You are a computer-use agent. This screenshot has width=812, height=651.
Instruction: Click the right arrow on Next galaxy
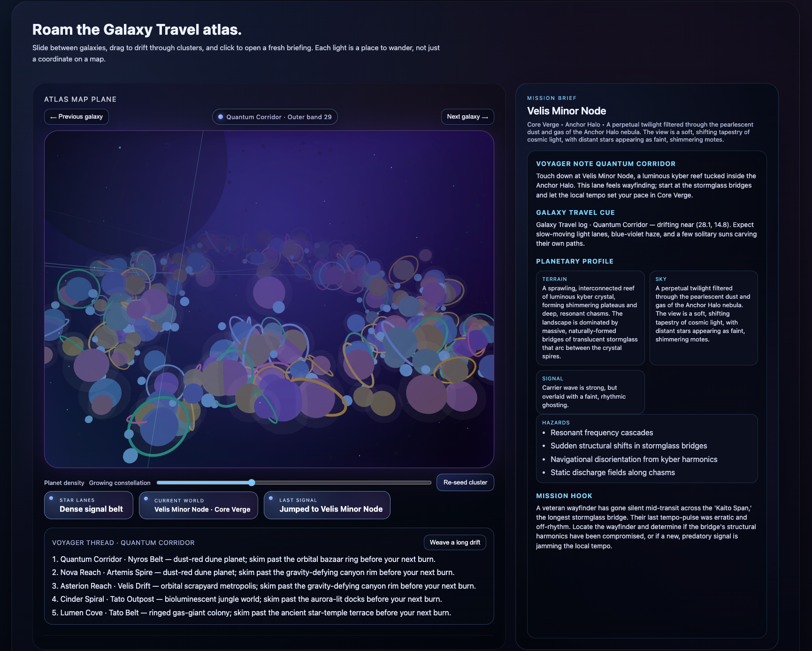click(485, 116)
